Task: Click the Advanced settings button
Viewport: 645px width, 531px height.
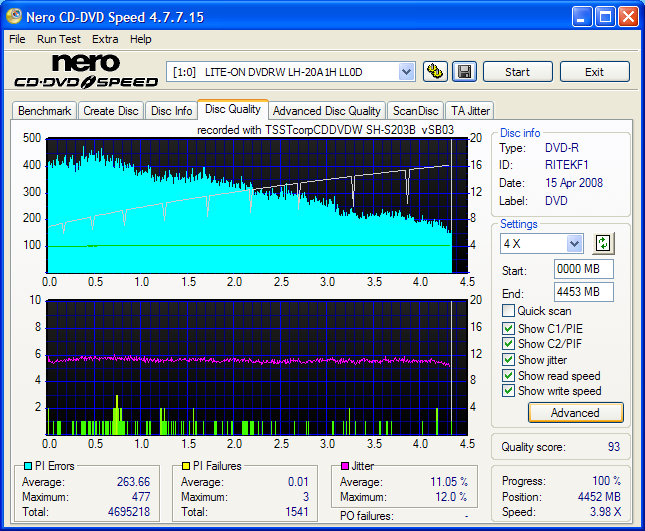Action: tap(574, 412)
